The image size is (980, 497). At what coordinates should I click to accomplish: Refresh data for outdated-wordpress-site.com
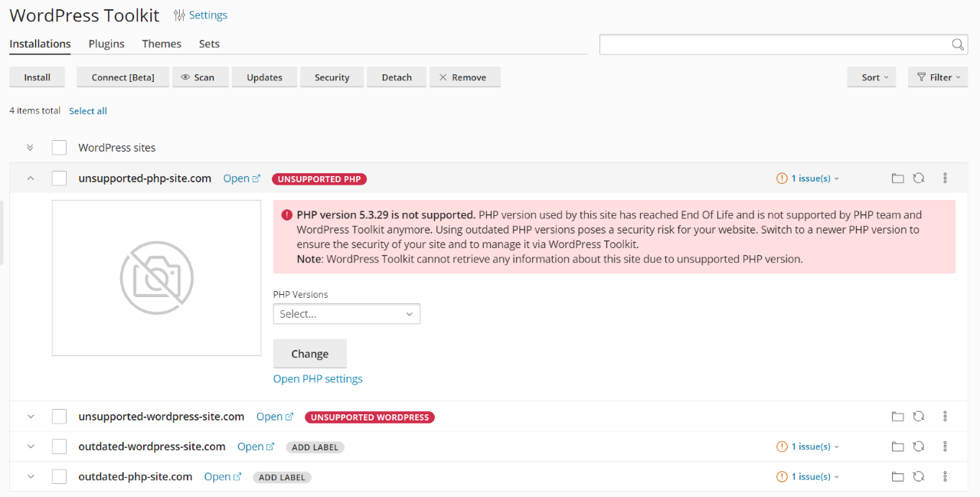[x=919, y=446]
